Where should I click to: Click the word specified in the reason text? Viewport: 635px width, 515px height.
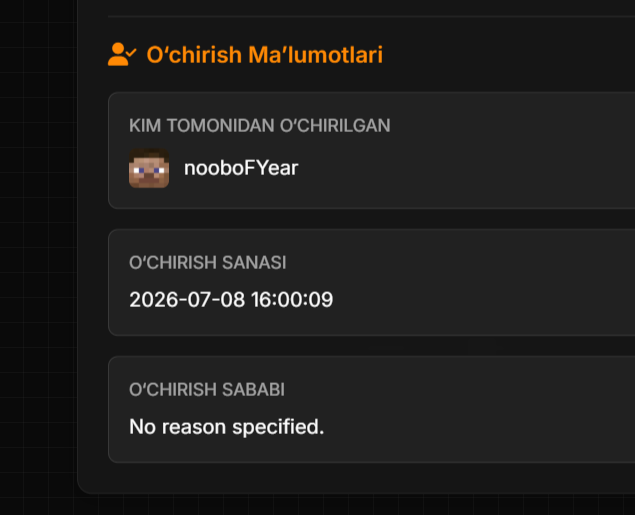278,427
